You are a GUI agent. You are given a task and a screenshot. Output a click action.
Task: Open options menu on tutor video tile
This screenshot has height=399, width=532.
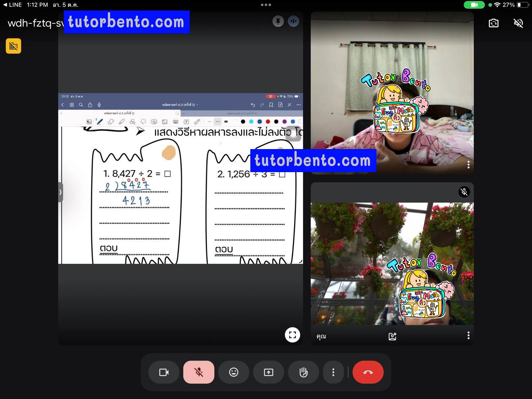click(468, 165)
